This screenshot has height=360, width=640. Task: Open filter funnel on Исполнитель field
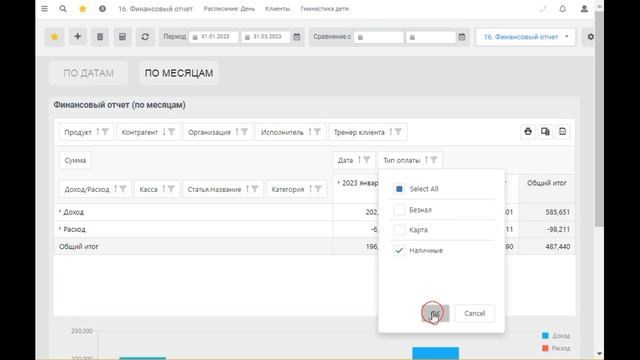tap(317, 132)
